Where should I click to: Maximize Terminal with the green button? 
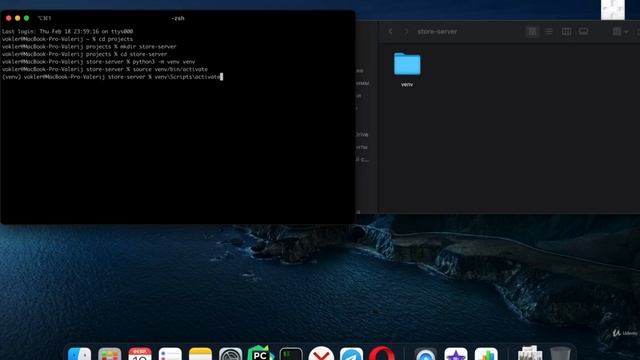(x=27, y=18)
